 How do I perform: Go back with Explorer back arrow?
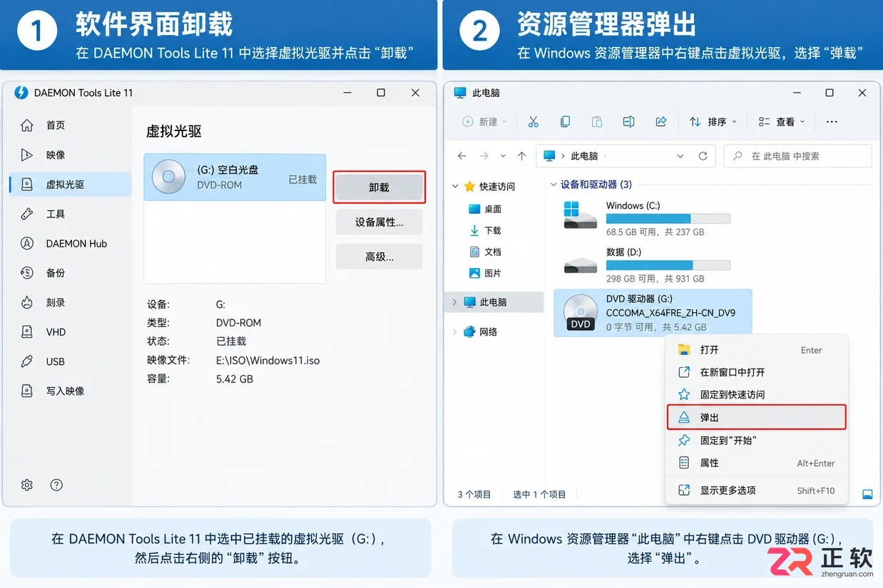click(x=462, y=156)
